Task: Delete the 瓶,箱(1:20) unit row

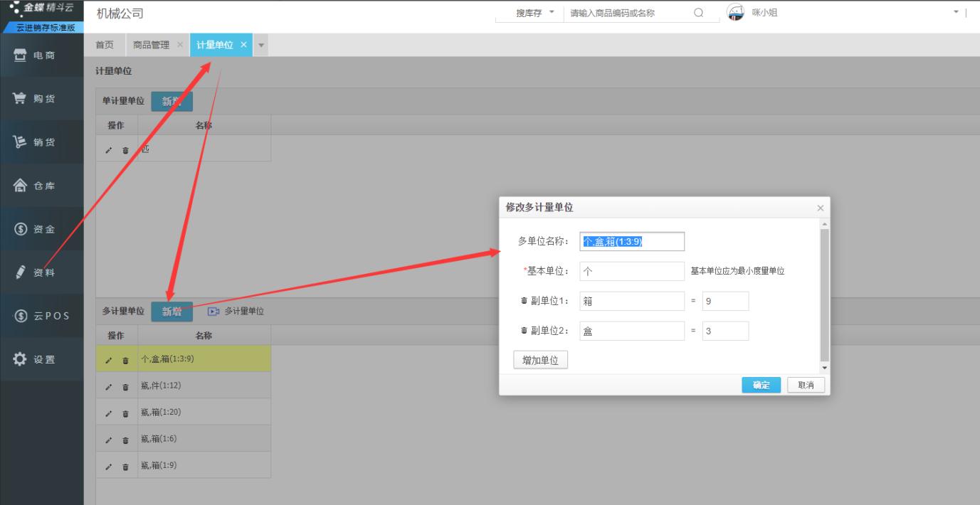Action: 126,414
